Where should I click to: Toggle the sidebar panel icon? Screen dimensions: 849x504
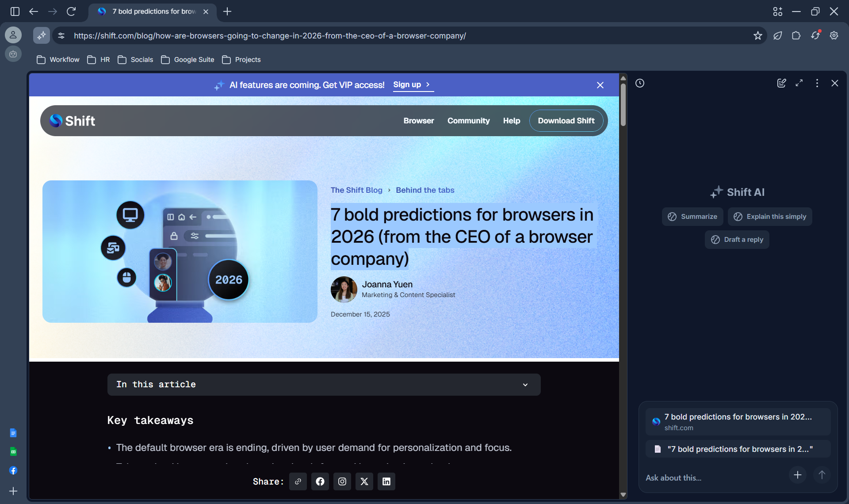tap(15, 11)
